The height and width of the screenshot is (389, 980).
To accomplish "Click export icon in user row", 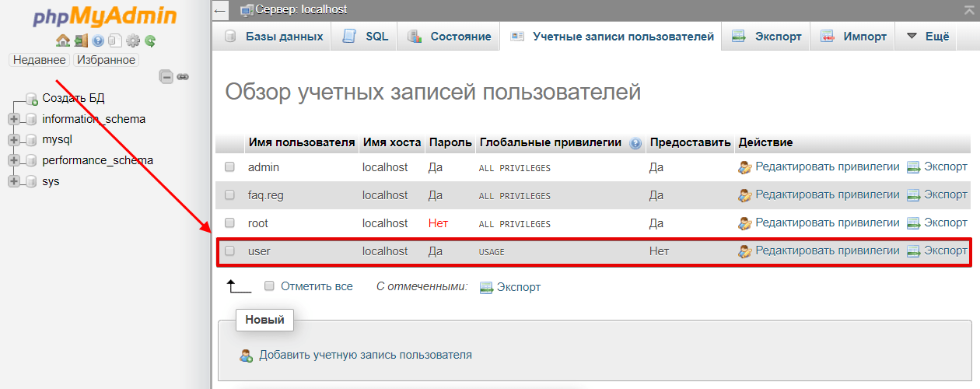I will 913,251.
